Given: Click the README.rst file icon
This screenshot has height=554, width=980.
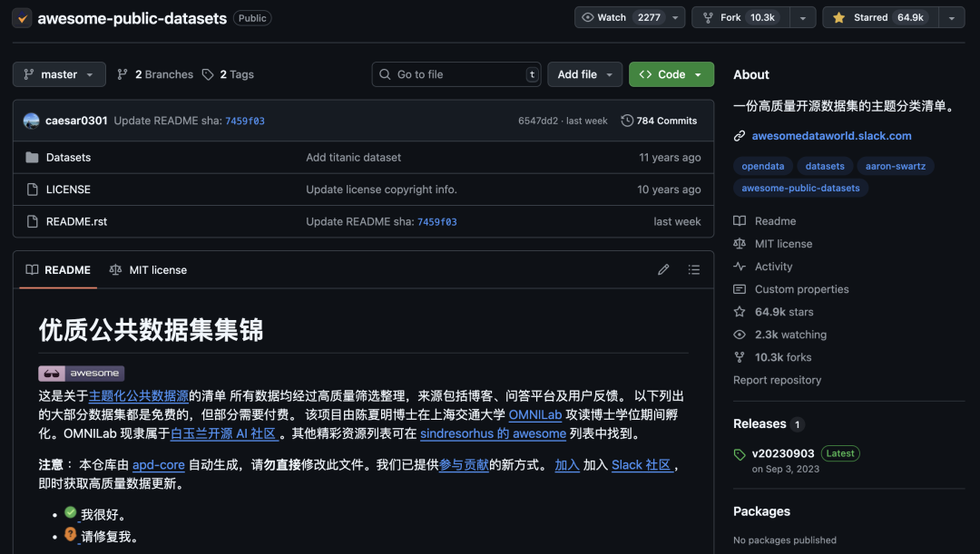Looking at the screenshot, I should tap(32, 221).
